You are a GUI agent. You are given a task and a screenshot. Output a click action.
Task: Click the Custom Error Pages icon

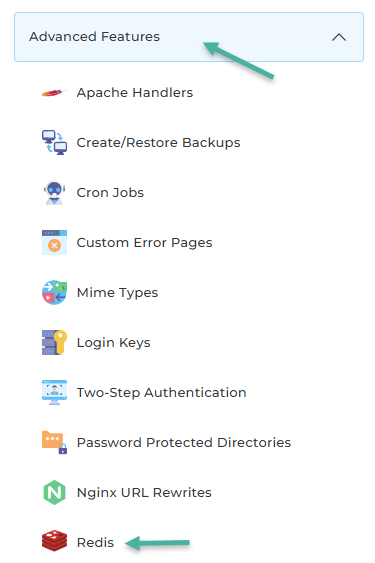[x=54, y=242]
